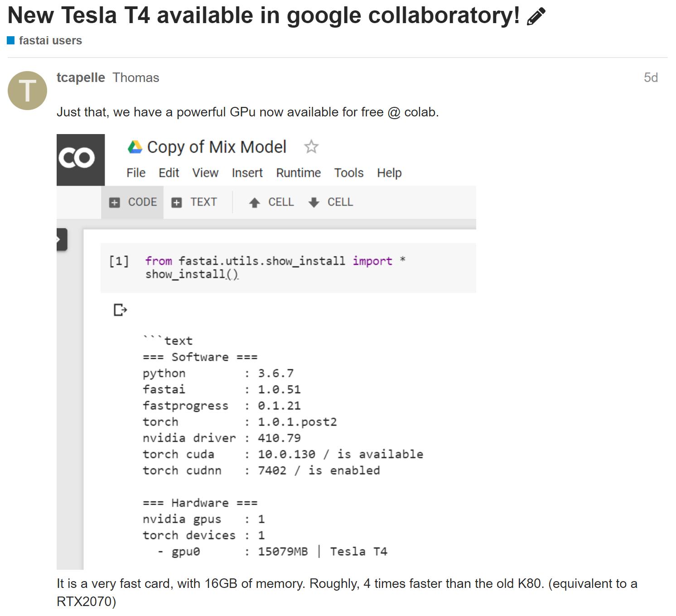Move cell up with up-arrow CELL
This screenshot has height=616, width=676.
coord(271,202)
